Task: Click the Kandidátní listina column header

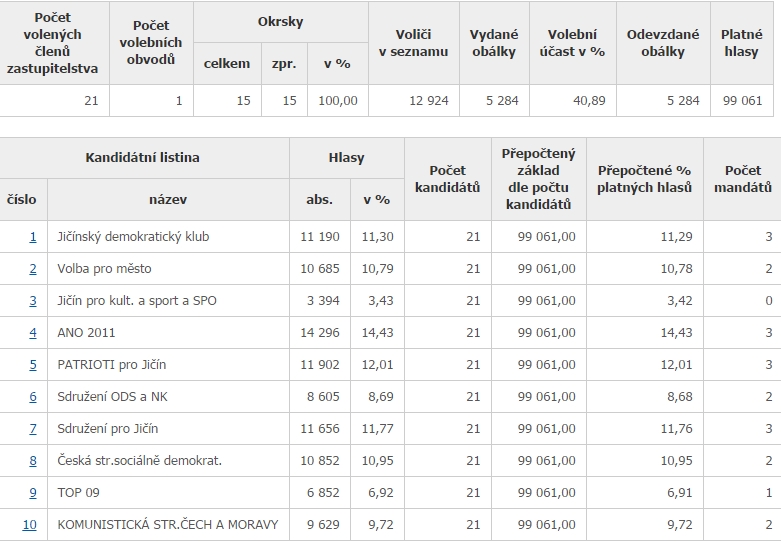Action: tap(145, 158)
